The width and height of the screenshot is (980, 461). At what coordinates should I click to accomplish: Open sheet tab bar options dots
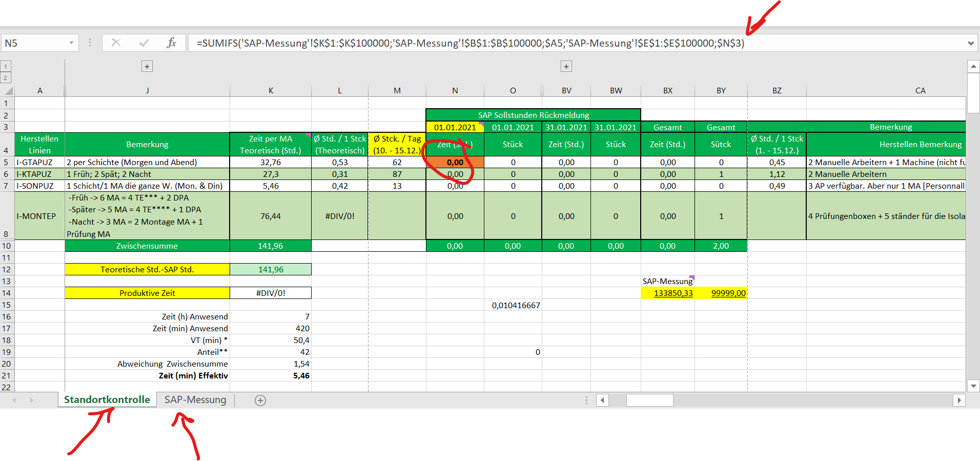tap(587, 400)
